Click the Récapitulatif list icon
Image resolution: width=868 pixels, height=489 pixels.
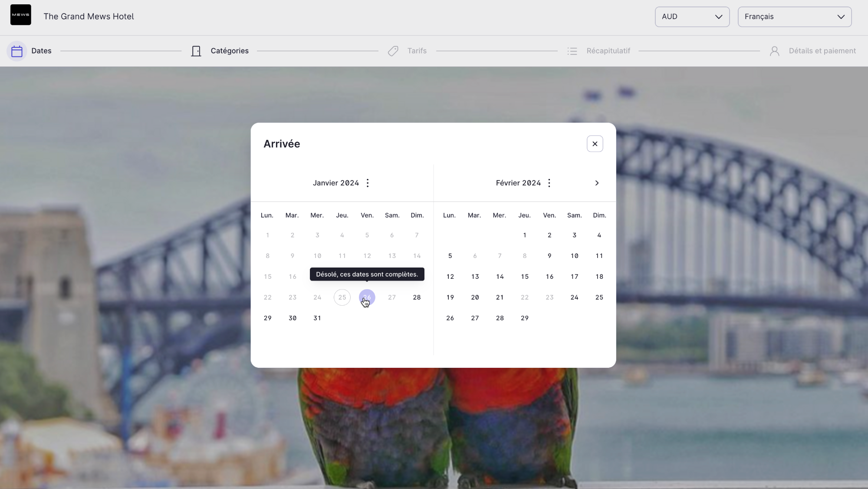pos(572,51)
